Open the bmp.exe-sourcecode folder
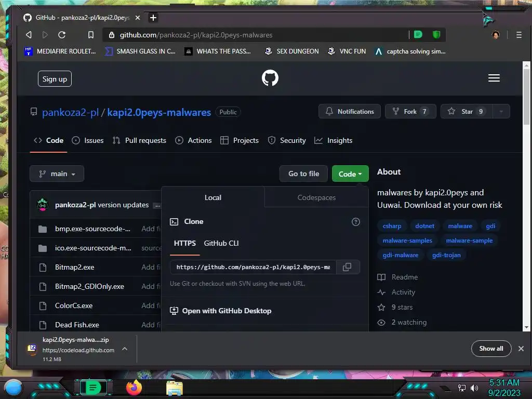Image resolution: width=532 pixels, height=399 pixels. [92, 229]
